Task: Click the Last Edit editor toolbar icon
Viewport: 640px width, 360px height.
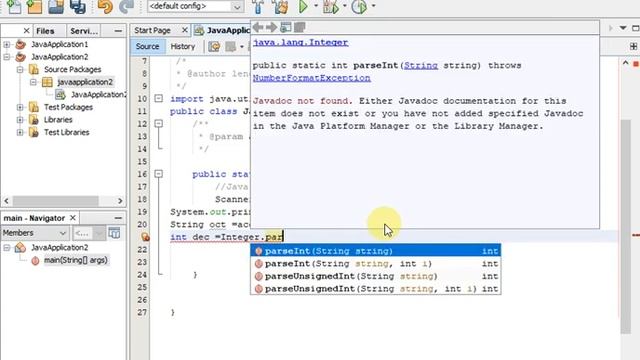Action: click(214, 47)
